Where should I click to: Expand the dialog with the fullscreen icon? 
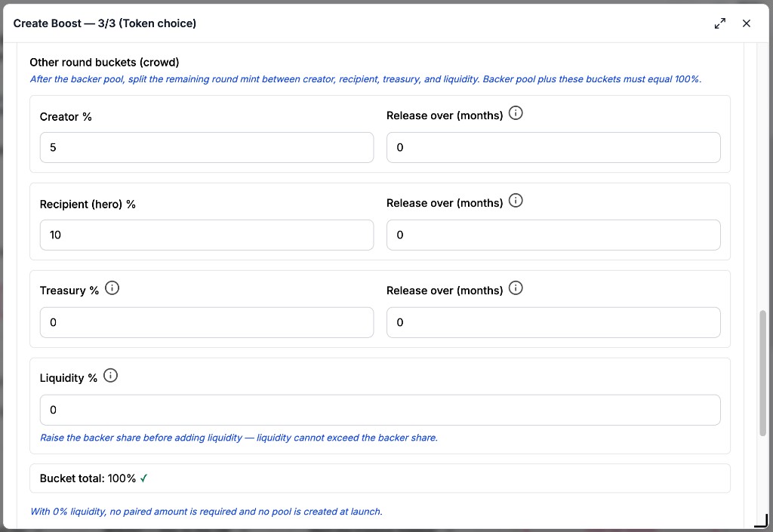point(719,23)
